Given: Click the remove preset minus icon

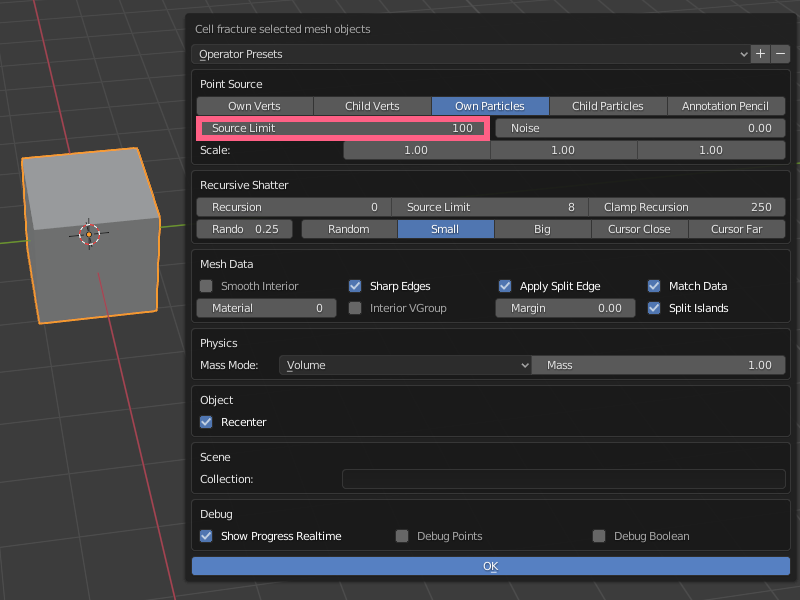Looking at the screenshot, I should pos(781,54).
